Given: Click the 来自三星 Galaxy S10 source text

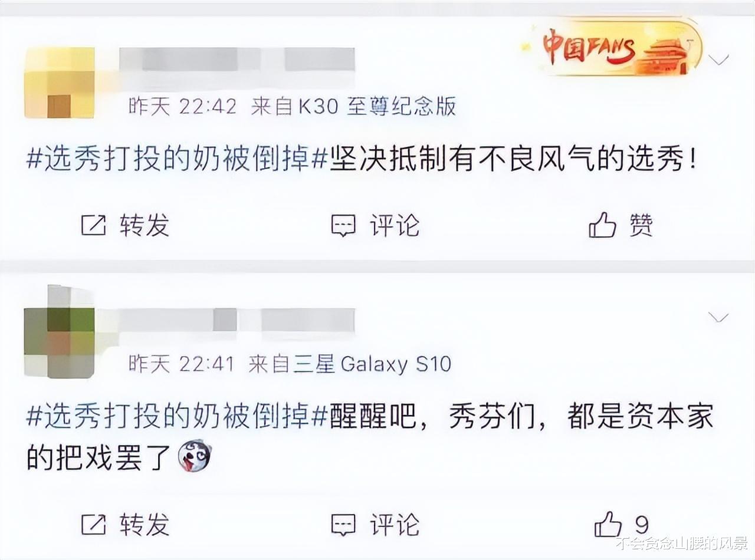Looking at the screenshot, I should (350, 364).
